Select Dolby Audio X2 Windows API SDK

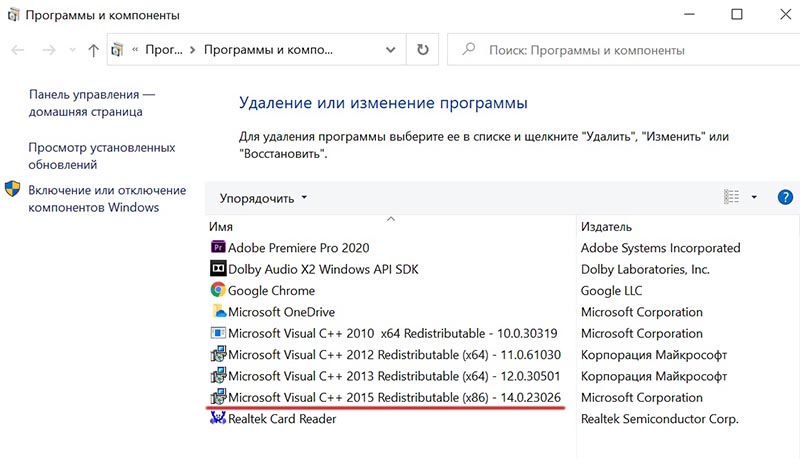coord(323,269)
